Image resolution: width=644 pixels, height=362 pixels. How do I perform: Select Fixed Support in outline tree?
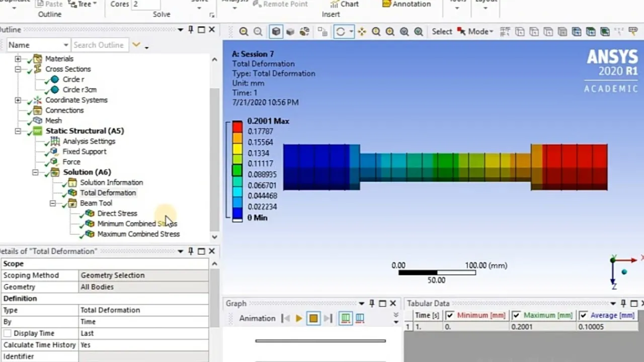pyautogui.click(x=84, y=151)
